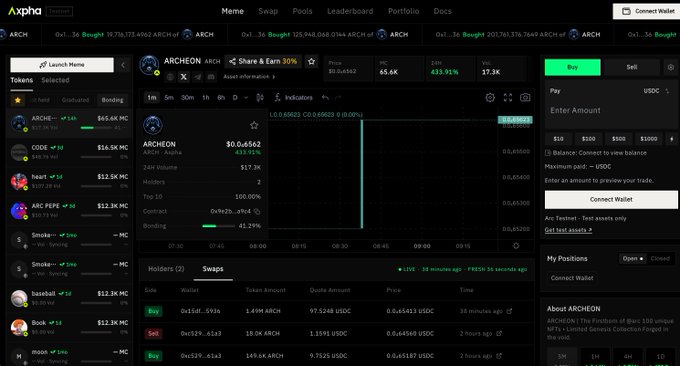Go to the Pools page

(302, 11)
